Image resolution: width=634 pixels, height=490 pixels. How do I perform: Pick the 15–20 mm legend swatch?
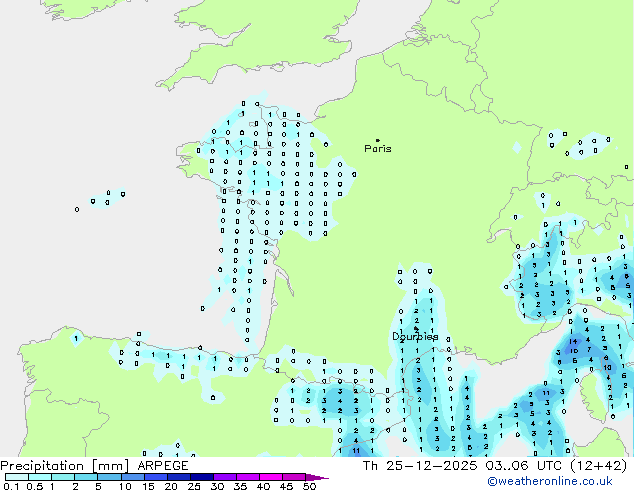156,477
